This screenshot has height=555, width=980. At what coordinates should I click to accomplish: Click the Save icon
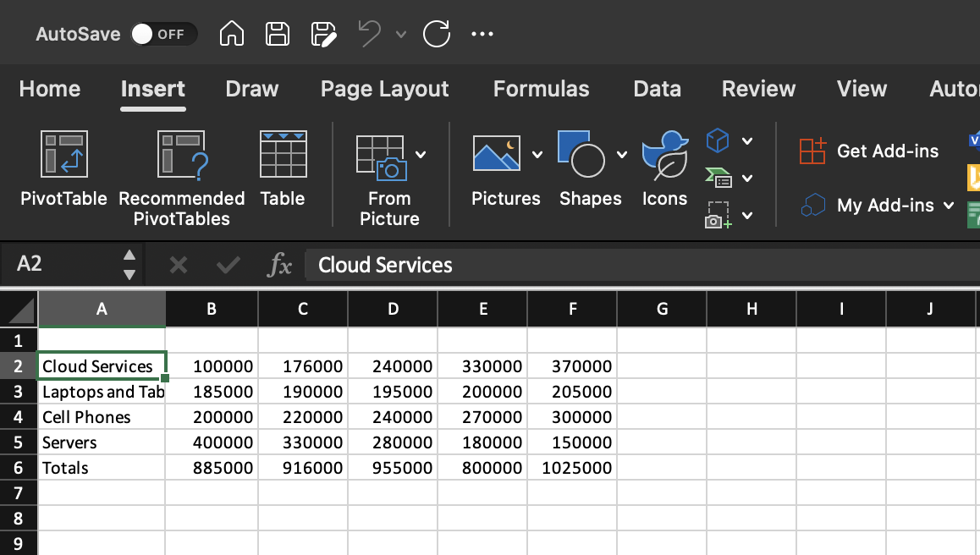pyautogui.click(x=277, y=34)
